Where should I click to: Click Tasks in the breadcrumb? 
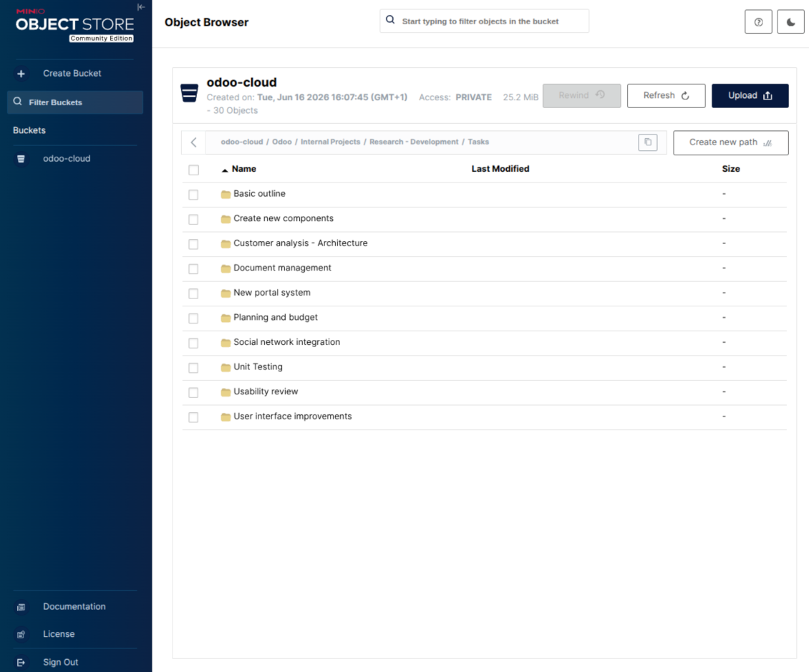pos(478,142)
